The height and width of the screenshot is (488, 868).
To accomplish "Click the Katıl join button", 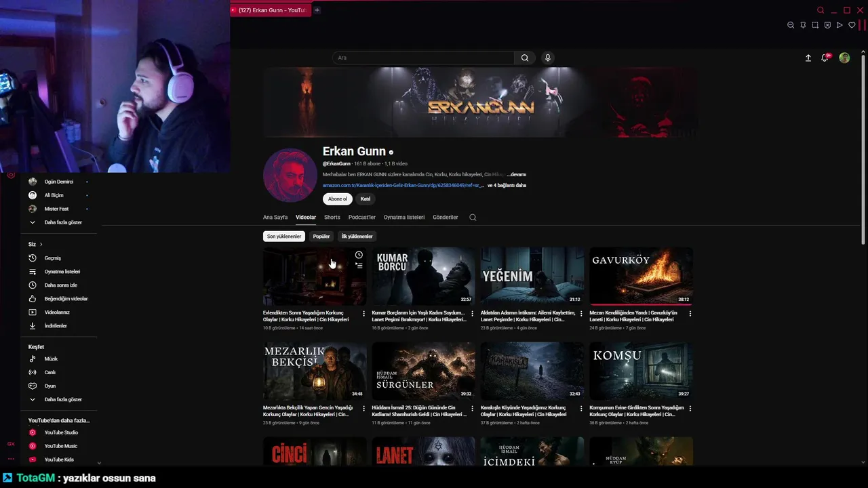I will coord(366,199).
